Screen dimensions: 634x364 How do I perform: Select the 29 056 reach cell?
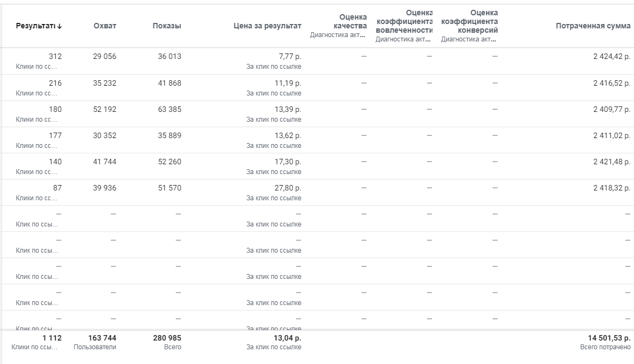coord(104,56)
